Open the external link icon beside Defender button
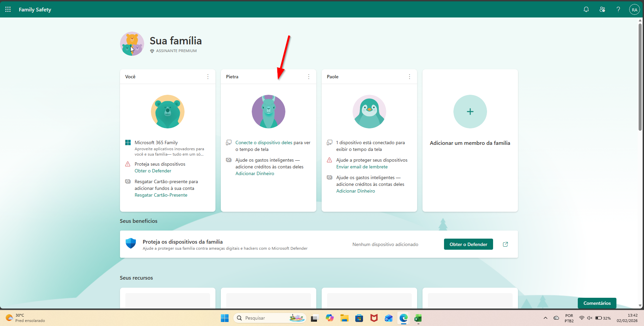The image size is (644, 326). [505, 244]
